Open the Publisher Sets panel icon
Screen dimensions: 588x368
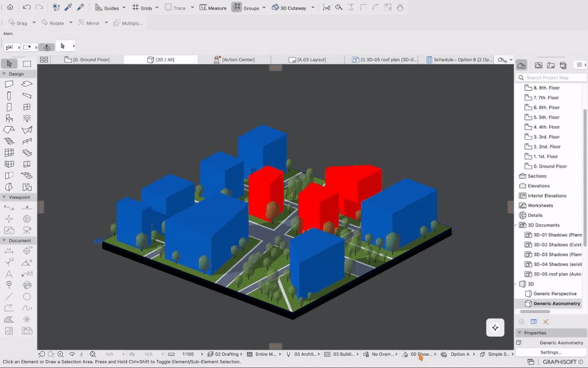tap(563, 65)
